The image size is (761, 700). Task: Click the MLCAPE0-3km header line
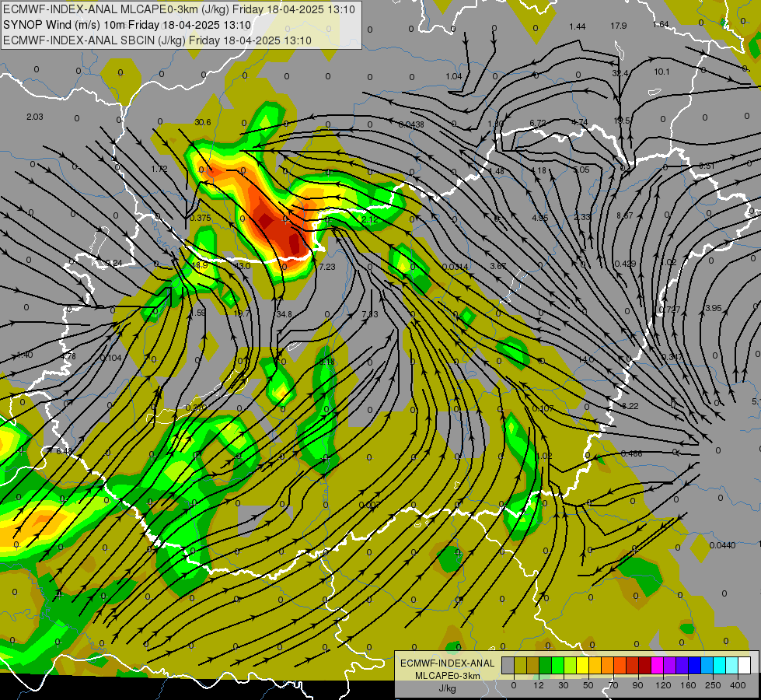point(179,9)
